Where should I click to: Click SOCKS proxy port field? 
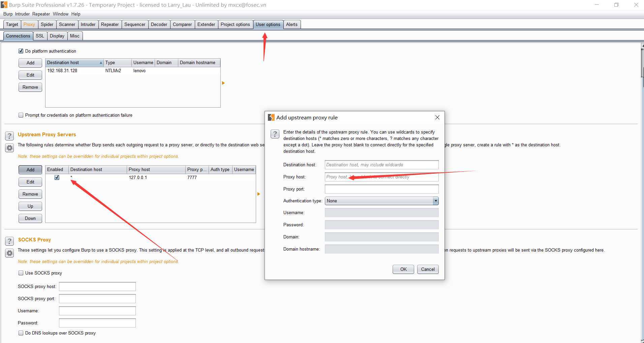pos(97,298)
